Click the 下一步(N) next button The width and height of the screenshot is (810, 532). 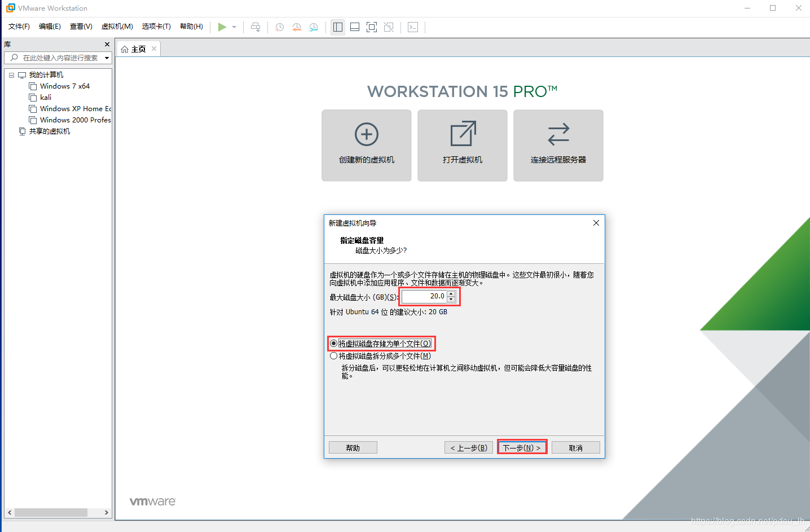pos(522,448)
